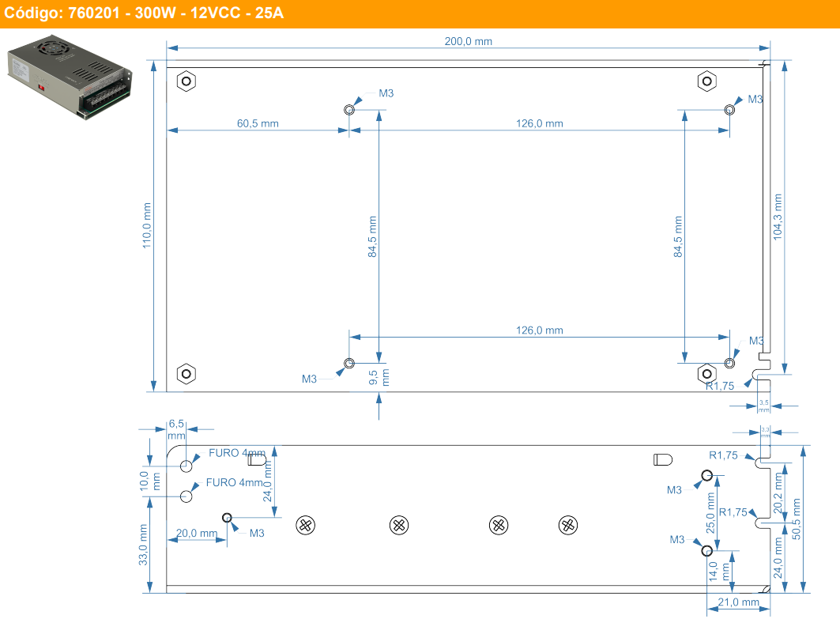Screen dimensions: 840x619
Task: Click the '110,0 mm' height dimension label
Action: tap(147, 225)
